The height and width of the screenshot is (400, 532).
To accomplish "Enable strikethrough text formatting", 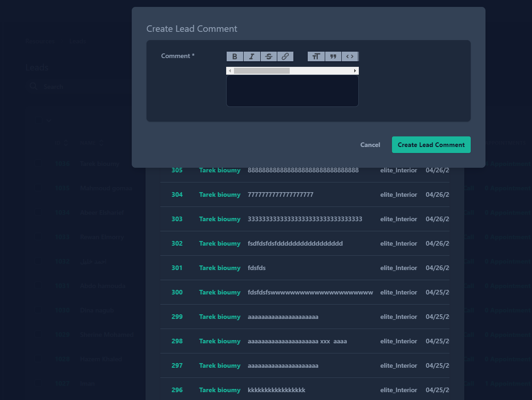I will click(x=269, y=57).
